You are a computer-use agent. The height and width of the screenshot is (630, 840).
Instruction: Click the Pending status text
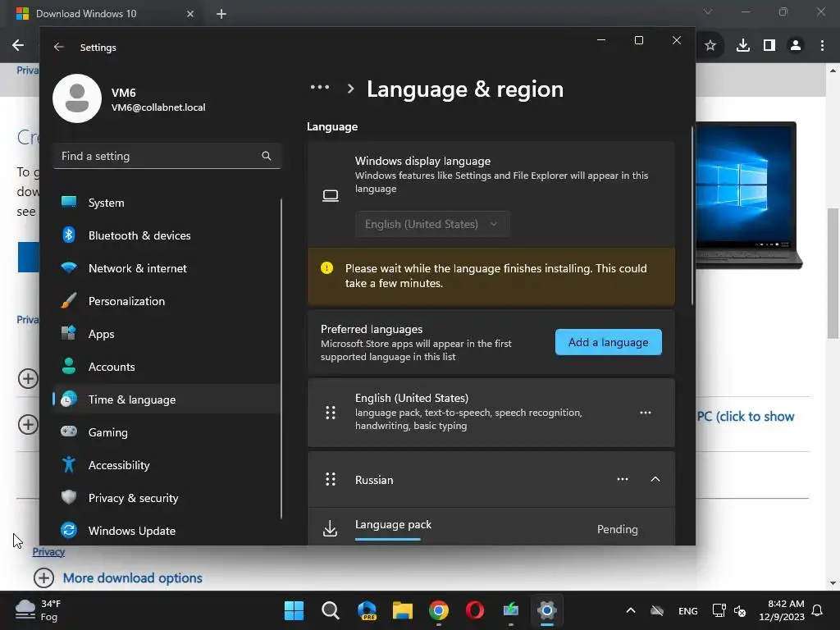tap(617, 529)
